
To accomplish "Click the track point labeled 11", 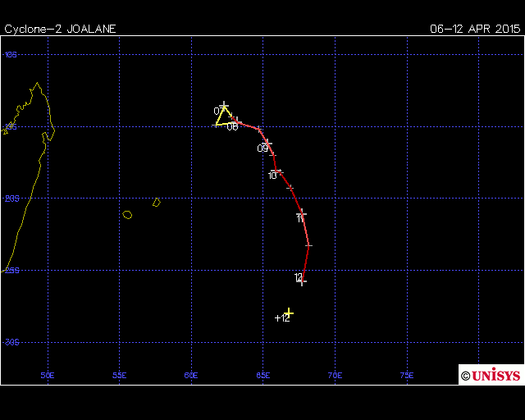I will click(x=302, y=213).
